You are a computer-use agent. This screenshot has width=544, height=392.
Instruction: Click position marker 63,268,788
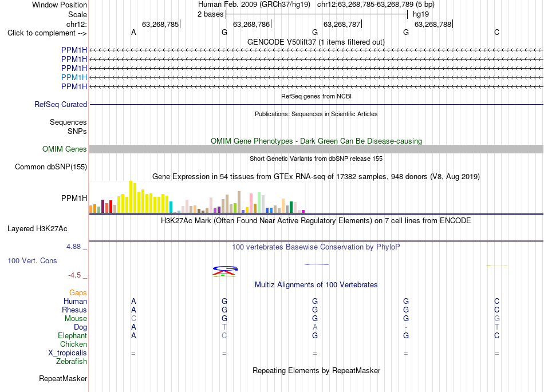point(433,24)
